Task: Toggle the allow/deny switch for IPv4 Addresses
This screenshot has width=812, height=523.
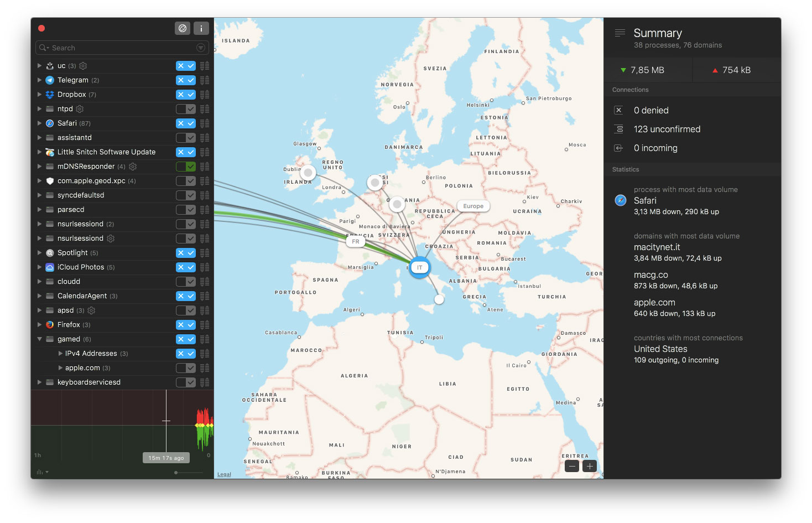Action: click(186, 354)
